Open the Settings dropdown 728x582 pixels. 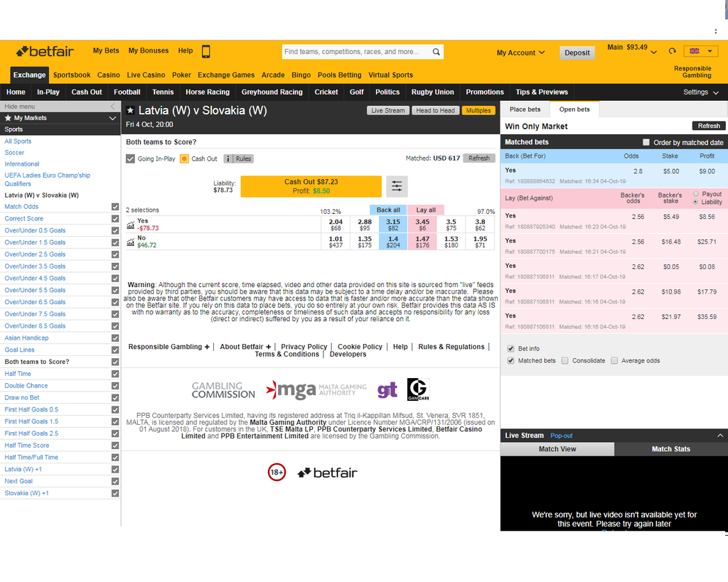[x=700, y=92]
